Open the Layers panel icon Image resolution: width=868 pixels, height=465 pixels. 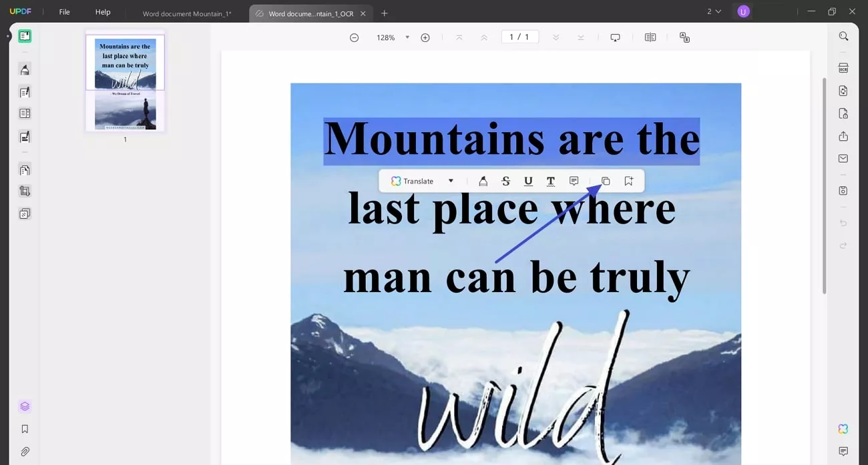[25, 406]
